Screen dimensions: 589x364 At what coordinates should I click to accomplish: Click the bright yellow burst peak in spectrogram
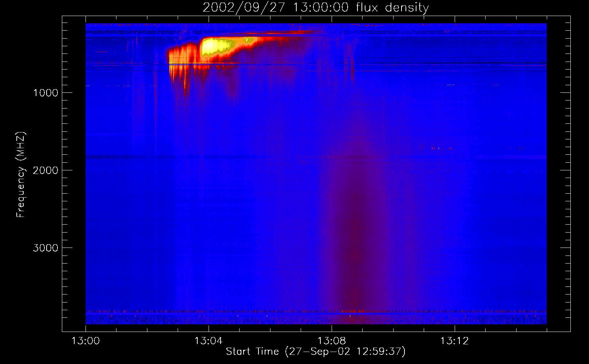[218, 47]
